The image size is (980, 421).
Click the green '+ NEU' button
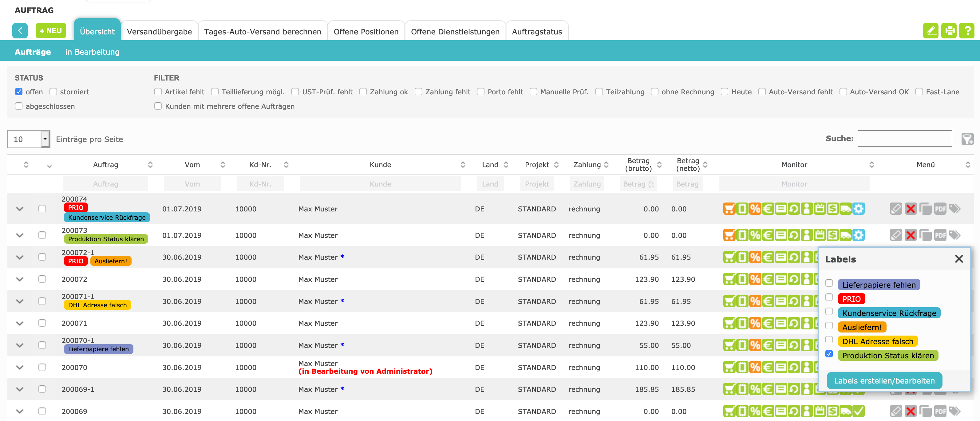51,31
